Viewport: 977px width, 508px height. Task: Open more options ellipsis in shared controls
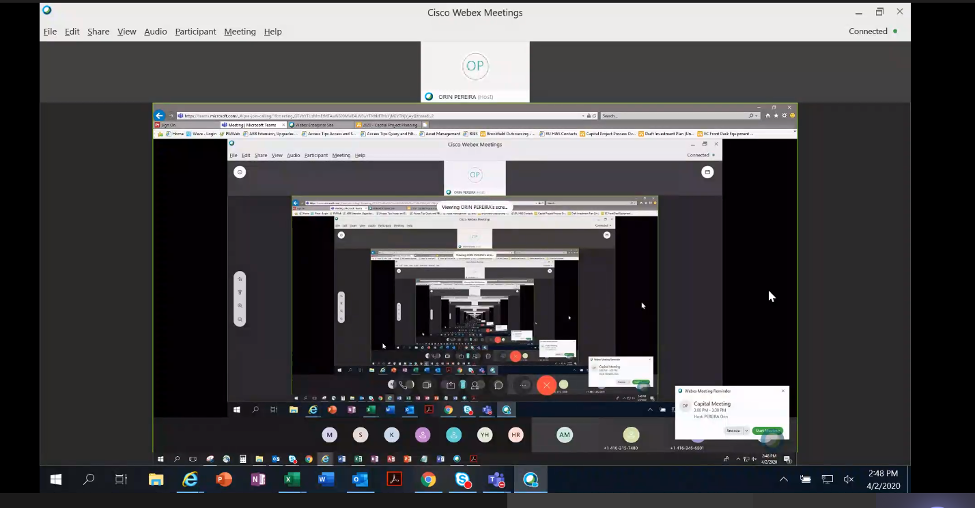point(523,385)
